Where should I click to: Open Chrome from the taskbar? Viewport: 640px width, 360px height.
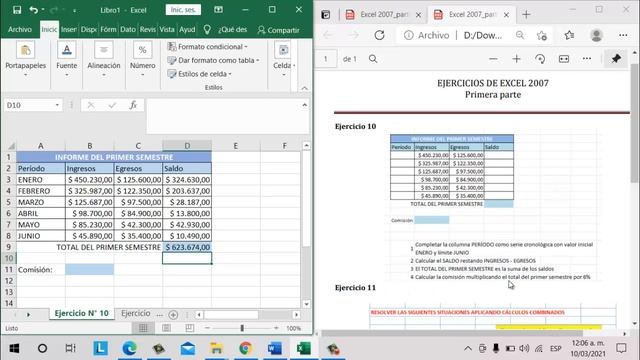pyautogui.click(x=246, y=349)
